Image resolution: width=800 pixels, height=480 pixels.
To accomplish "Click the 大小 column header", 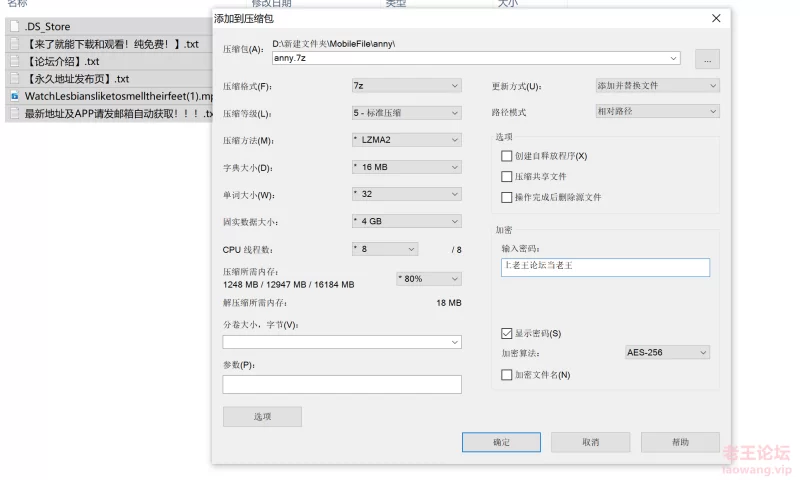I will click(x=507, y=3).
